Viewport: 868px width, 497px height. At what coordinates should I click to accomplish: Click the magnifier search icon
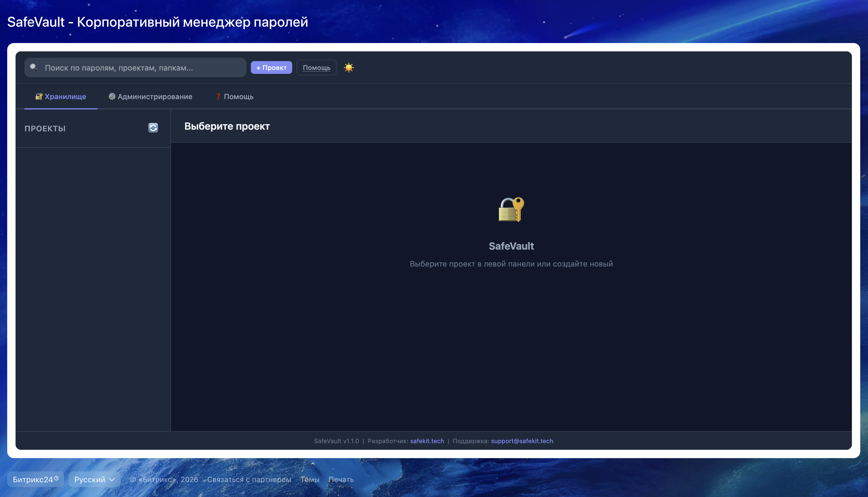point(33,67)
